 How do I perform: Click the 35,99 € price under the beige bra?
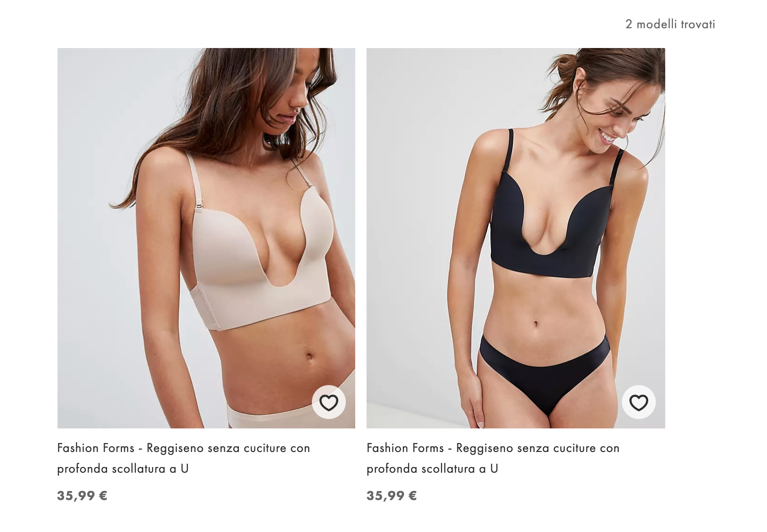click(82, 496)
